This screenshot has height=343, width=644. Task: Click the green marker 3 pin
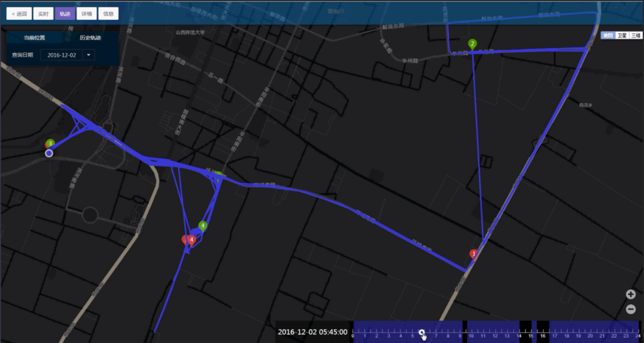pos(50,143)
